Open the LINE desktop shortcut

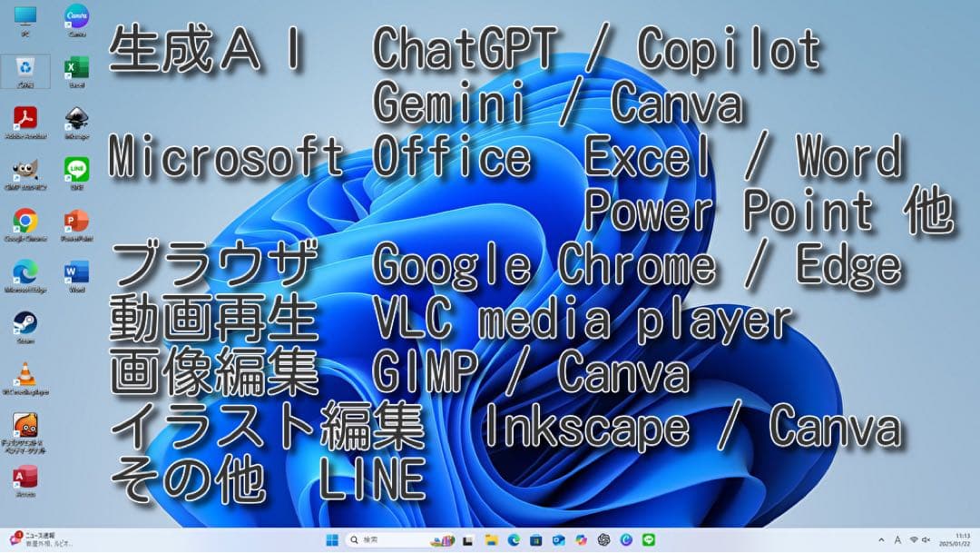[x=77, y=170]
